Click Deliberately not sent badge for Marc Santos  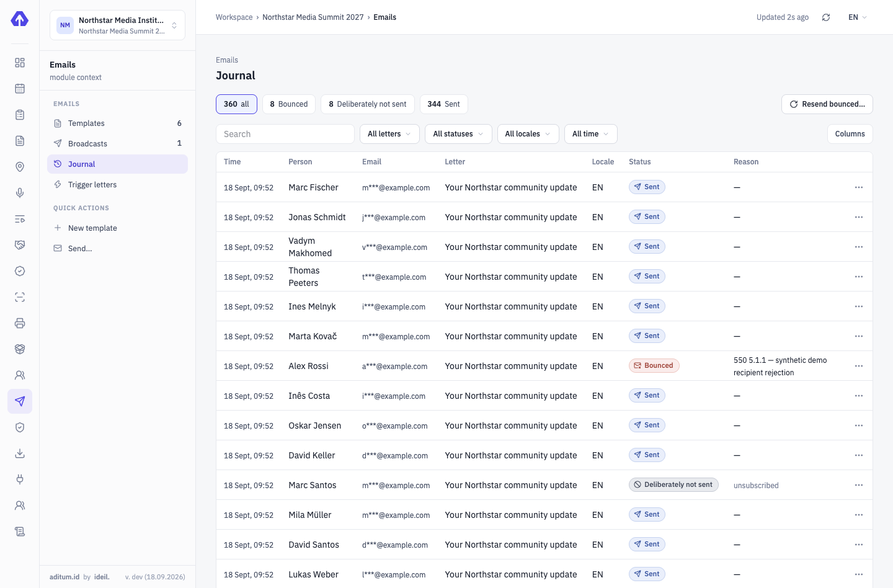(673, 485)
